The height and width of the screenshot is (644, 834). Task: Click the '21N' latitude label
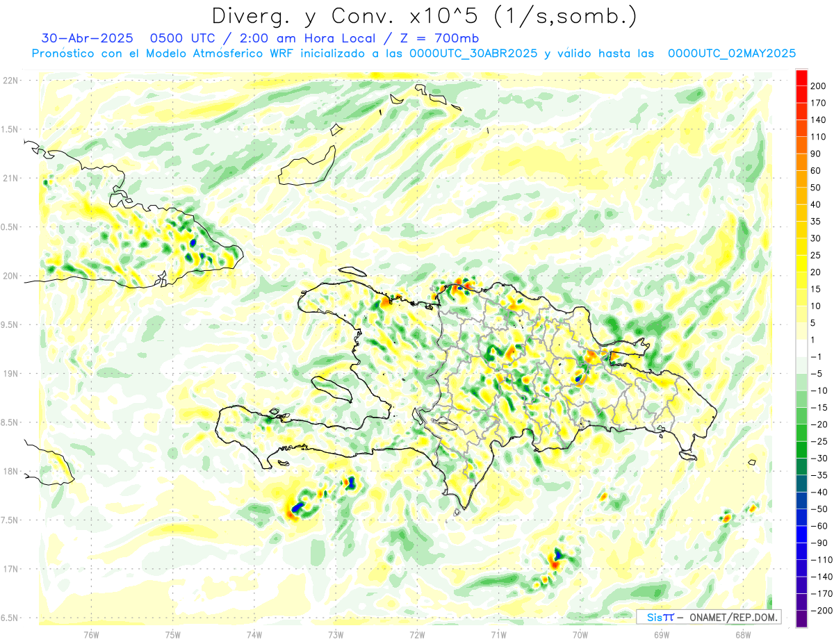pos(10,179)
